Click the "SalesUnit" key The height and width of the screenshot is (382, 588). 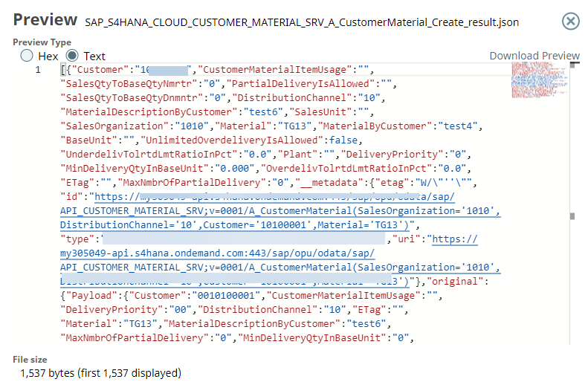tap(320, 112)
